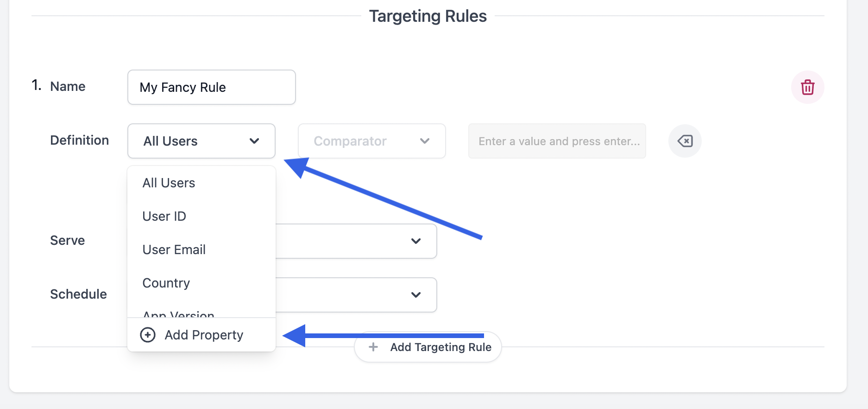This screenshot has width=868, height=409.
Task: Choose All Users from the option list
Action: click(169, 183)
